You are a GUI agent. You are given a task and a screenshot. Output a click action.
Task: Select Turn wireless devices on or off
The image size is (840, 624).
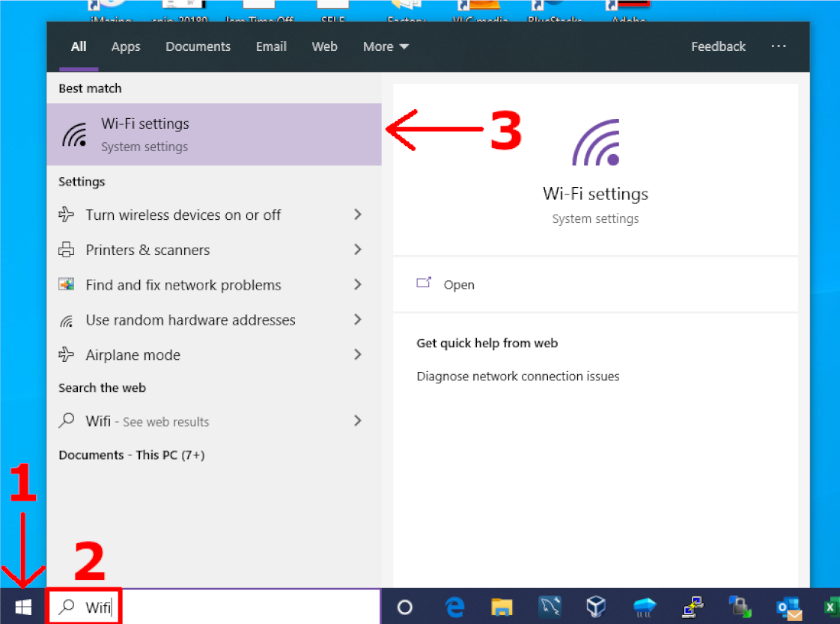tap(183, 215)
